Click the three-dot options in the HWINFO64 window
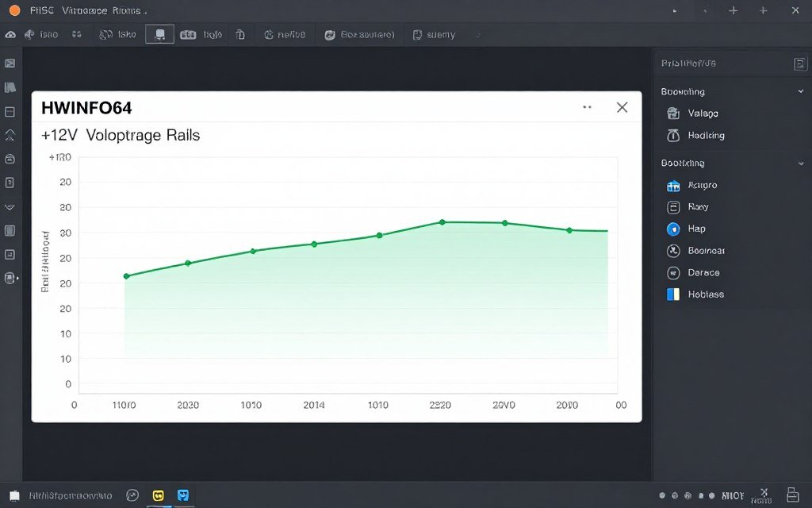The width and height of the screenshot is (812, 508). coord(588,106)
